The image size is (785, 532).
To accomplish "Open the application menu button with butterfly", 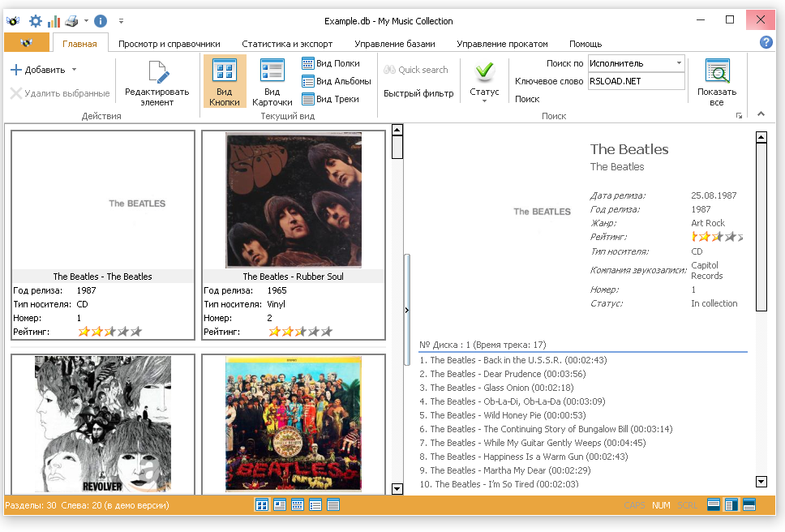I will [27, 43].
